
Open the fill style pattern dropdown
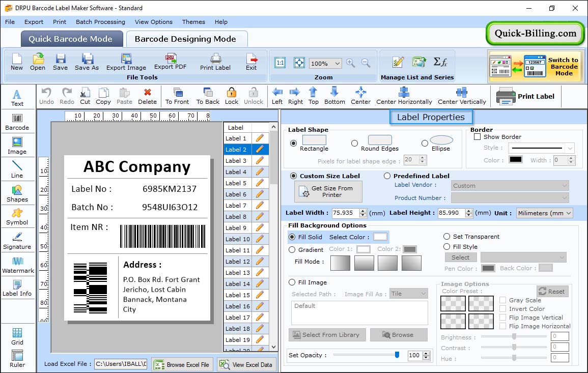coord(523,257)
